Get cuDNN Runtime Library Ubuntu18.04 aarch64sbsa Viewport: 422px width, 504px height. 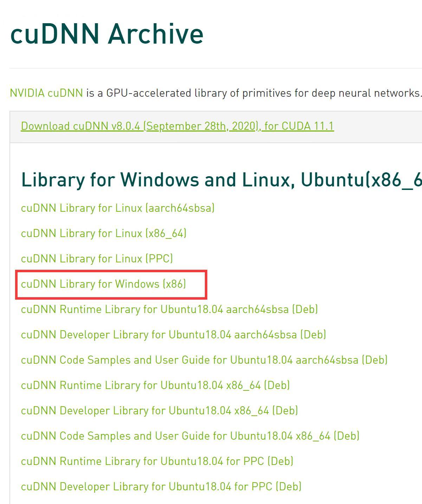pyautogui.click(x=169, y=309)
